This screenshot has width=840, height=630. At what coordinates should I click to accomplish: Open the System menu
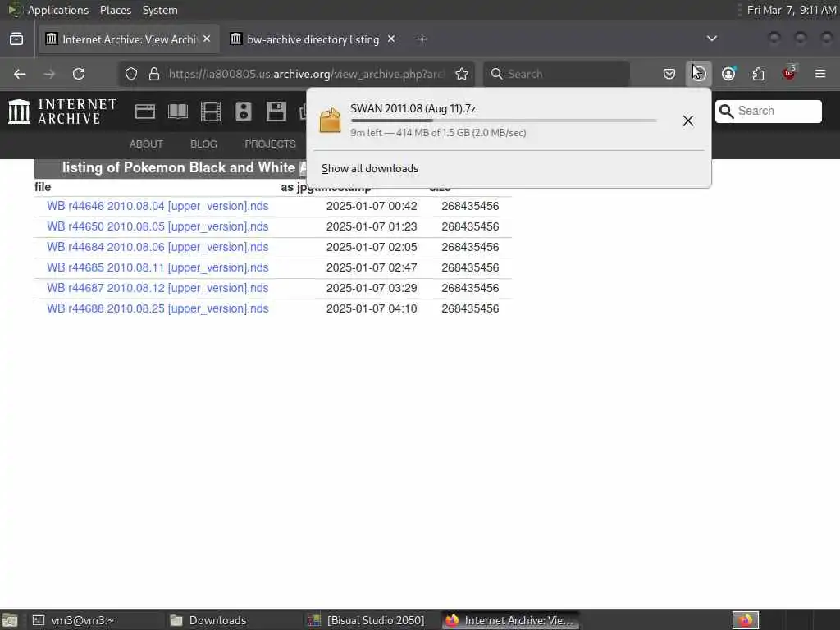(160, 10)
